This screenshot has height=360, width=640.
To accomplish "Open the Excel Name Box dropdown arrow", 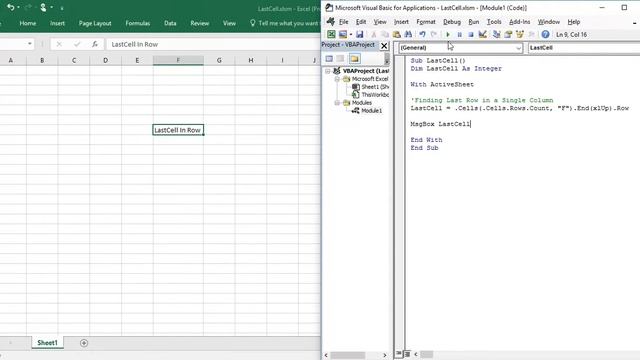I will tap(30, 44).
